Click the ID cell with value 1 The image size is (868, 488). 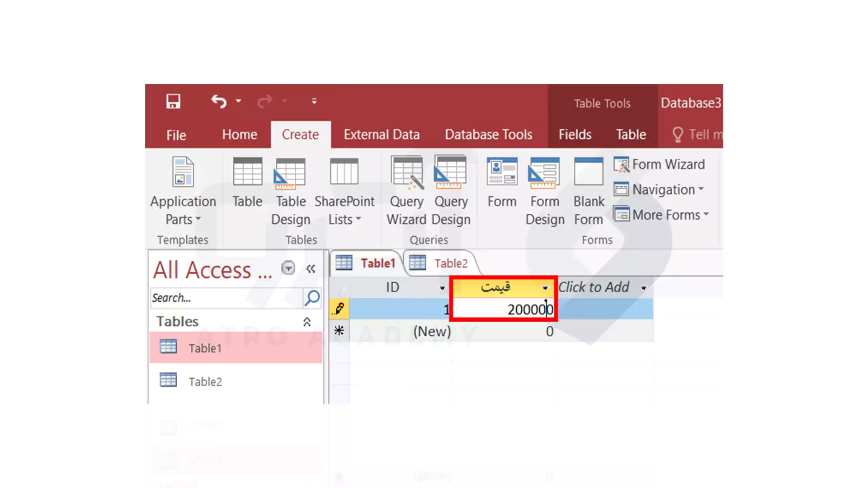point(400,310)
